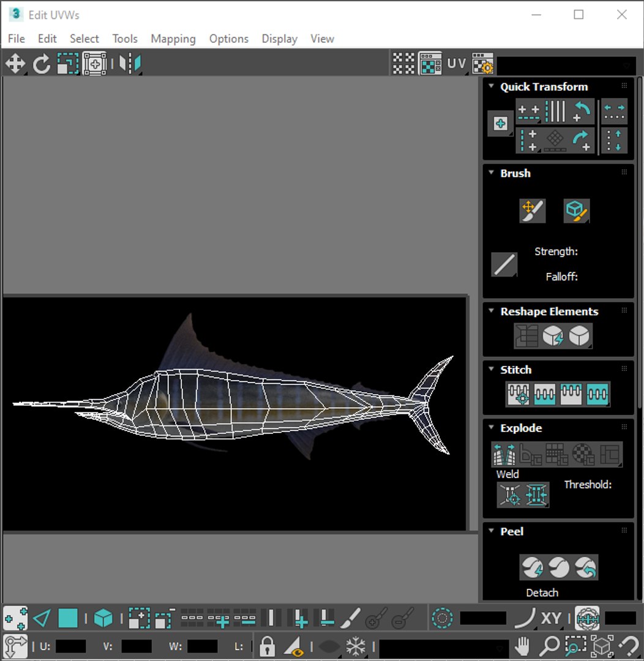Screen dimensions: 644x661
Task: Click the Relax Custom icon
Action: (579, 335)
